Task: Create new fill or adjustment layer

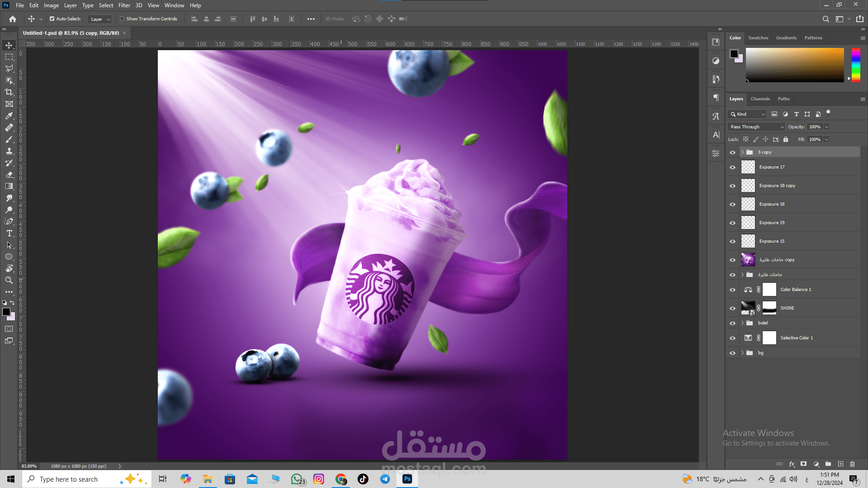Action: point(816,464)
